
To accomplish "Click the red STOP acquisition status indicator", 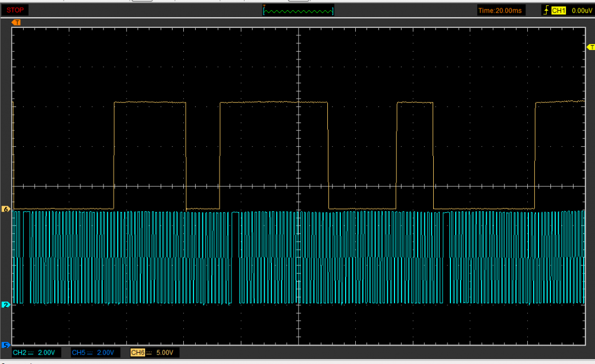I will coord(15,10).
